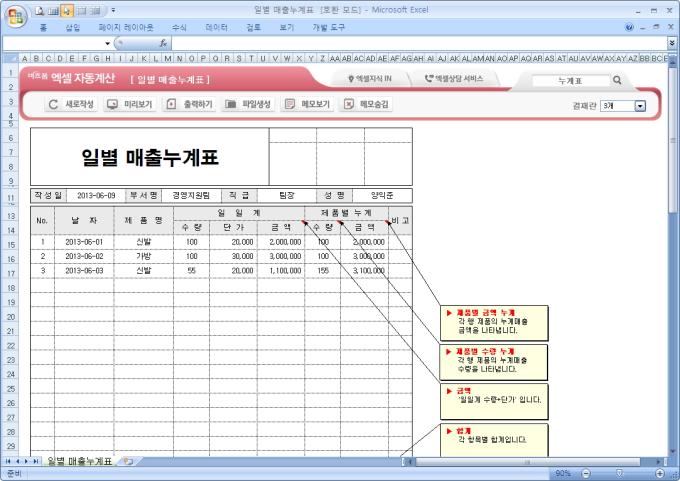This screenshot has height=481, width=680.
Task: Switch to the 개발 도구 tab
Action: click(328, 27)
